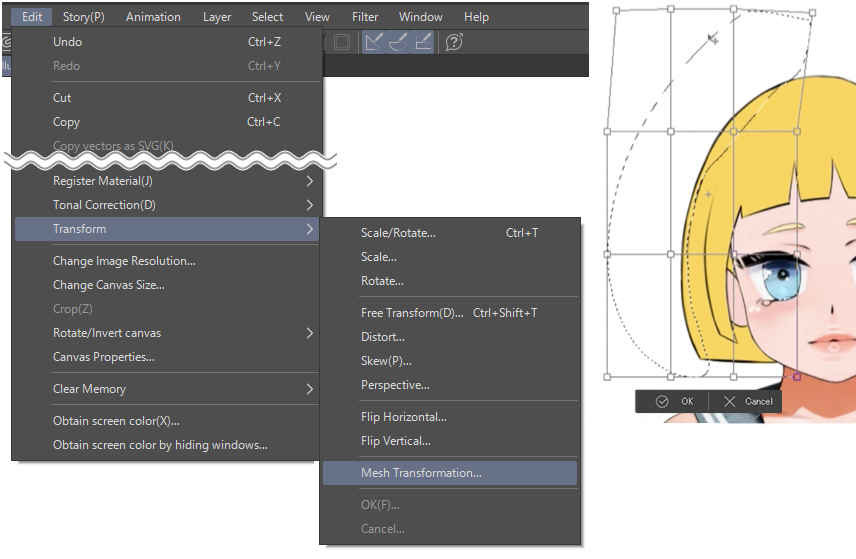856x559 pixels.
Task: Click the OK checkmark on the mesh bar
Action: pos(662,401)
